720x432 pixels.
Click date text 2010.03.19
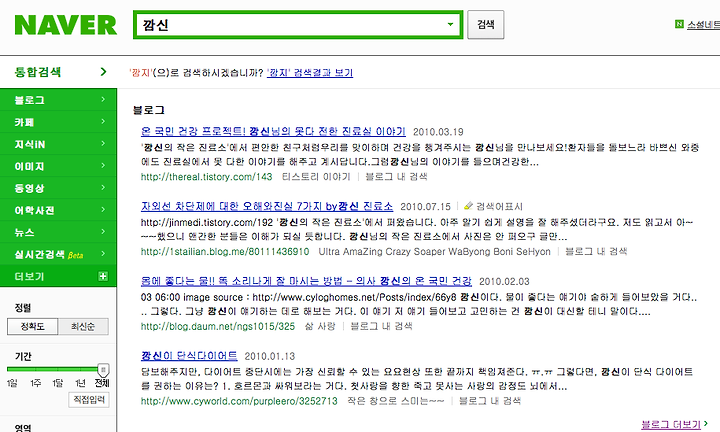(x=439, y=132)
